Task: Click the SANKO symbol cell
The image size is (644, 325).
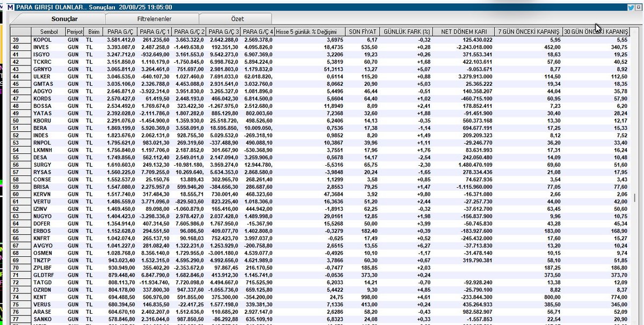Action: click(x=48, y=319)
